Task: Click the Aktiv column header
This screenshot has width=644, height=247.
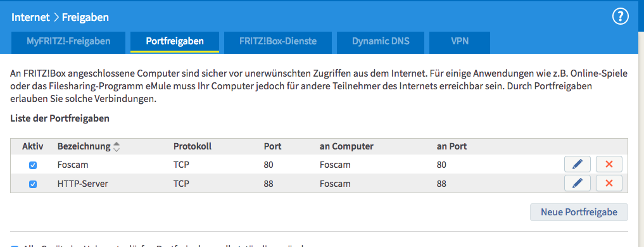Action: [x=33, y=146]
